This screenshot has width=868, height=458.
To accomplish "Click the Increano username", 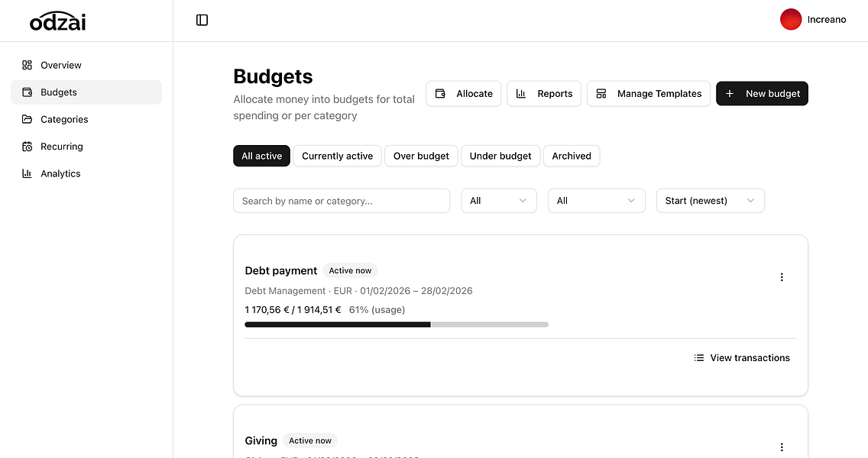I will coord(827,19).
